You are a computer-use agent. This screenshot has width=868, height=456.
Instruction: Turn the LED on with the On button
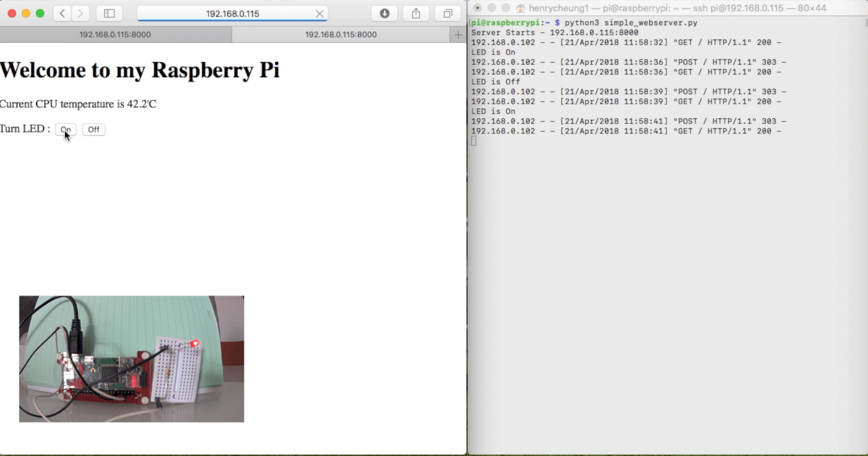[x=65, y=129]
